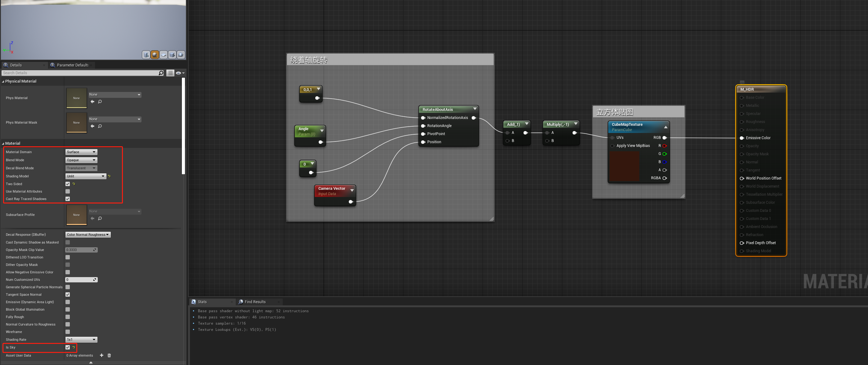Enable Use Material Attributes checkbox
This screenshot has height=365, width=868.
click(x=68, y=191)
